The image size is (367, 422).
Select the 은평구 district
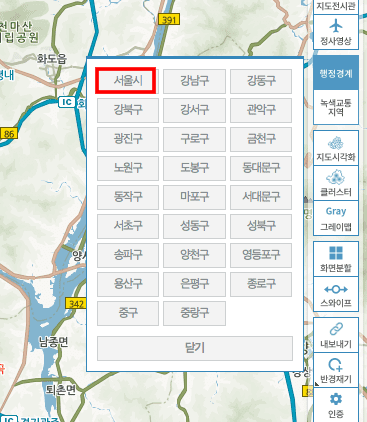[x=194, y=284]
